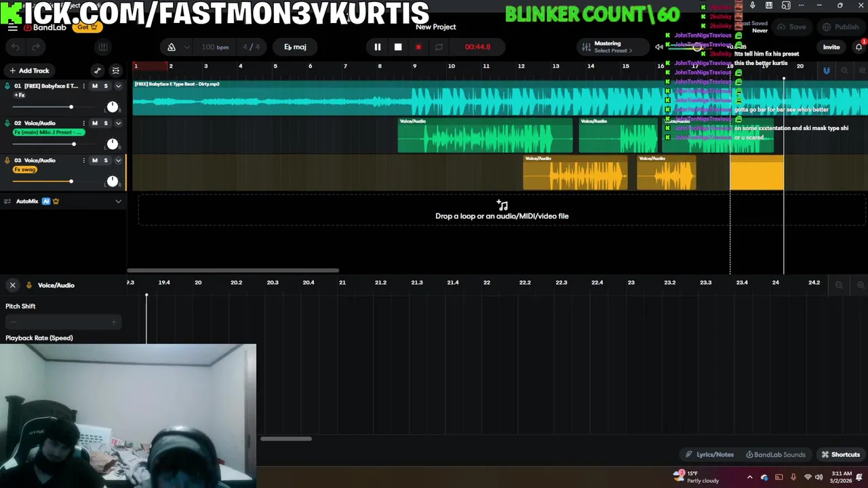
Task: Stop playback with the square button
Action: pyautogui.click(x=398, y=47)
